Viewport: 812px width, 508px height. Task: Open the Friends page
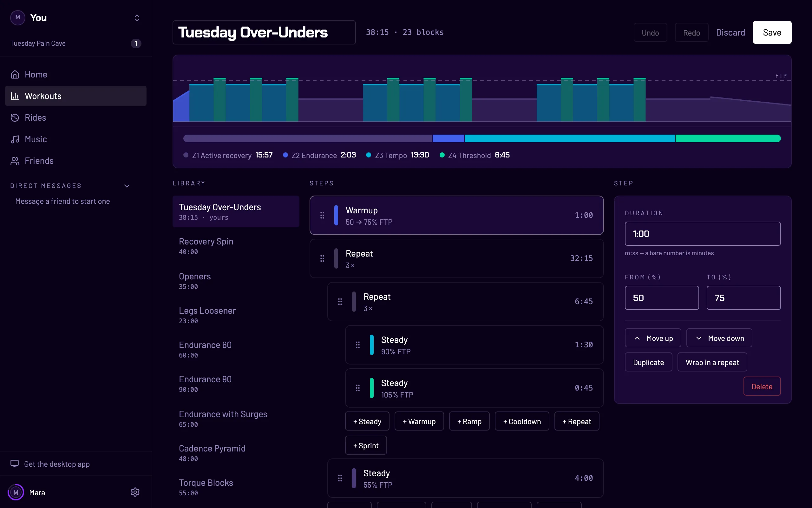[76, 161]
